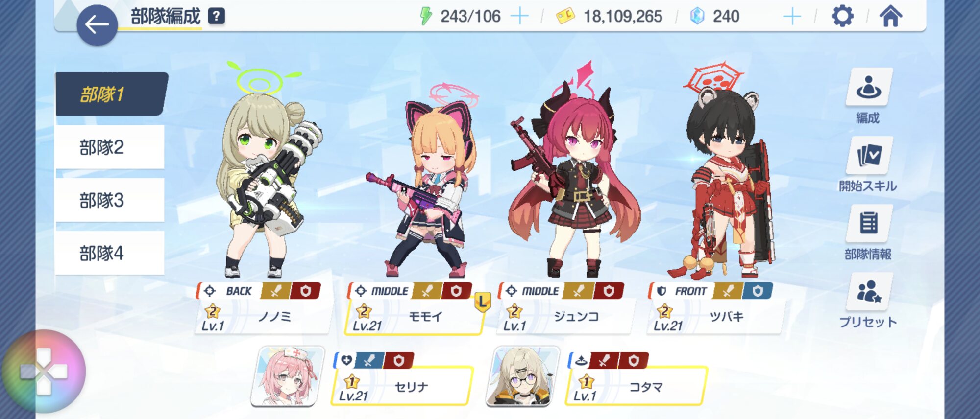980x419 pixels.
Task: Return to home via house icon
Action: pos(890,16)
